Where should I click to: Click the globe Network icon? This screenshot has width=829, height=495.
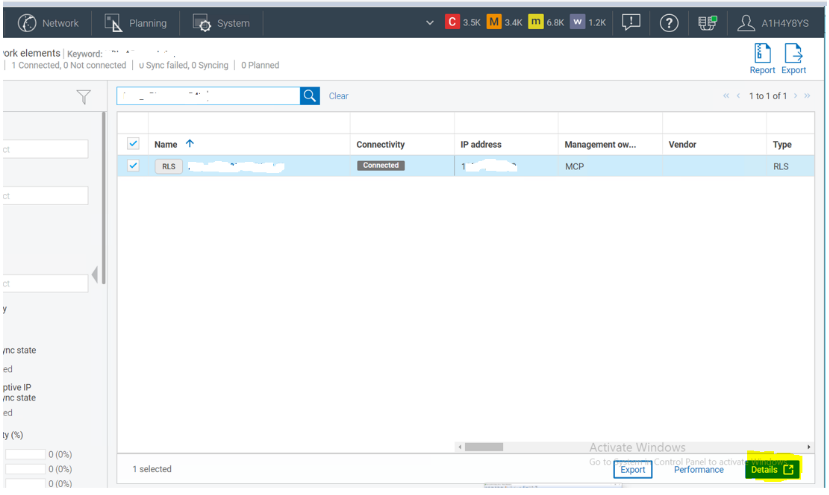27,23
